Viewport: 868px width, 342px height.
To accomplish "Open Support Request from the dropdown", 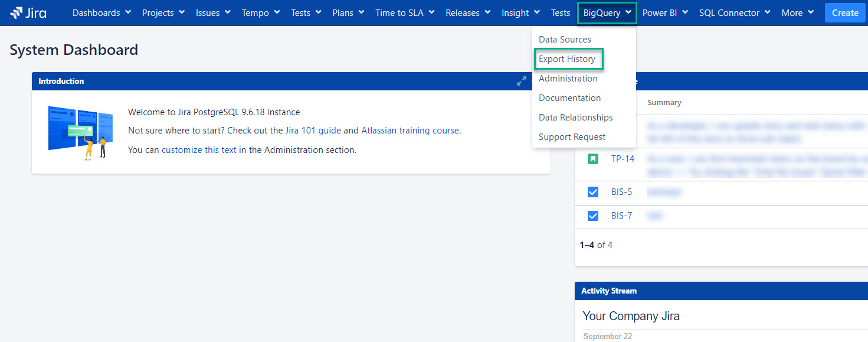I will 572,137.
